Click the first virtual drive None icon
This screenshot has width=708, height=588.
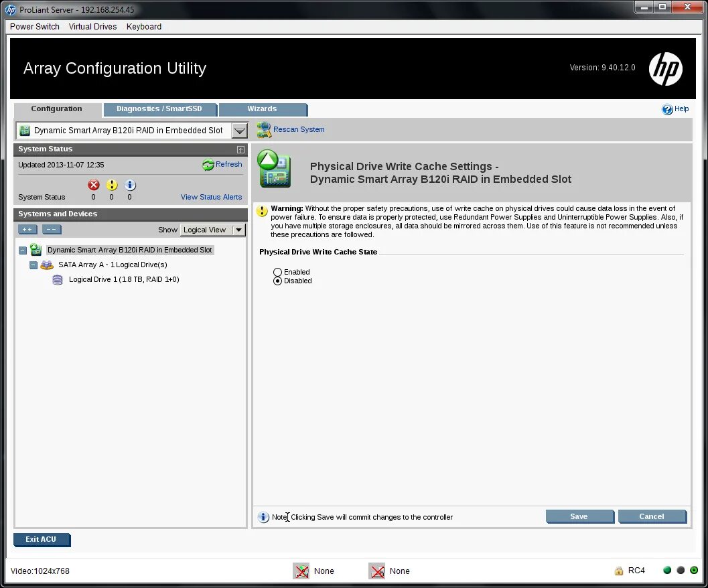(301, 571)
